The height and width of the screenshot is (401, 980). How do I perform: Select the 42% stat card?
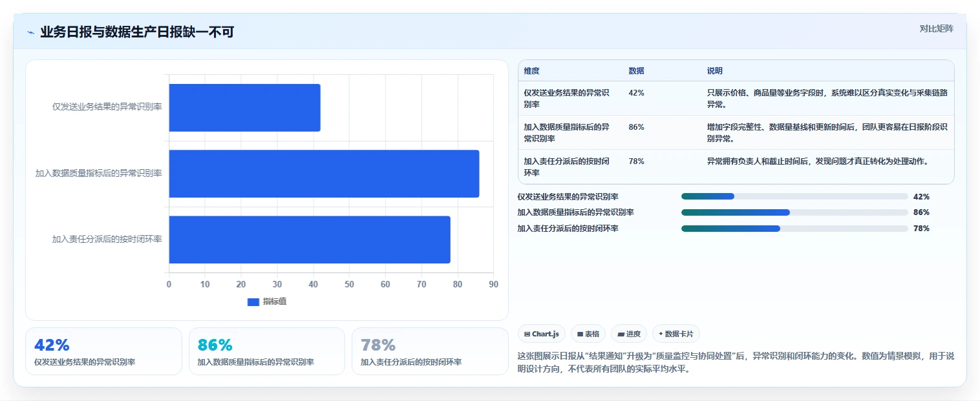point(103,351)
